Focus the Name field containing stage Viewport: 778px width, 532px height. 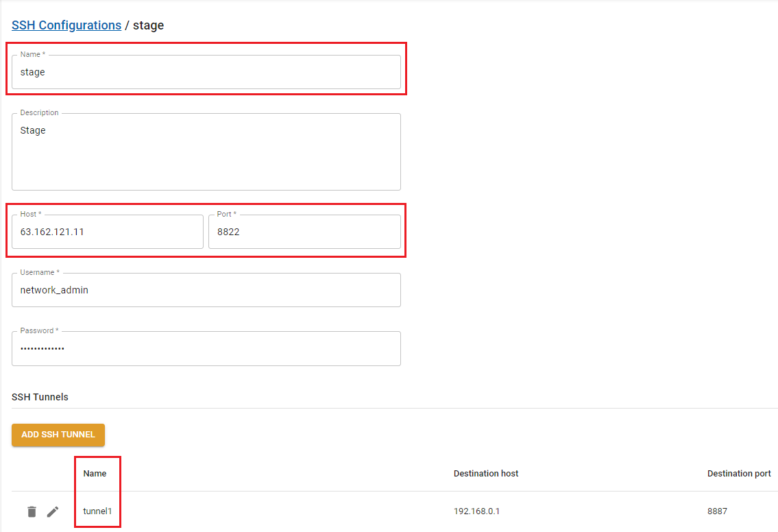[x=206, y=72]
